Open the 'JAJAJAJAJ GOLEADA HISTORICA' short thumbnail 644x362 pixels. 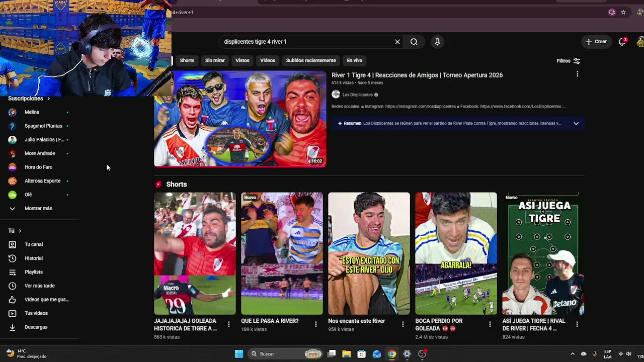coord(195,253)
